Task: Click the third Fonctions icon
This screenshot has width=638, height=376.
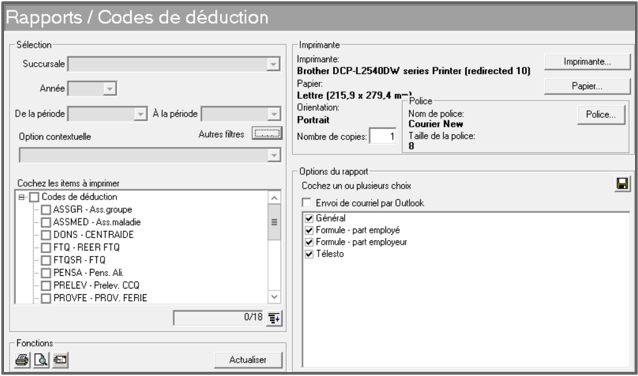Action: (60, 360)
